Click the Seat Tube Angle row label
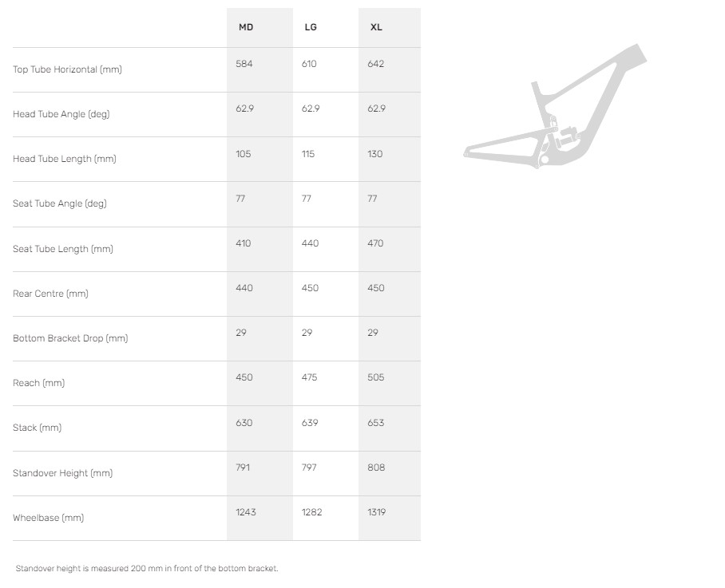This screenshot has width=725, height=588. pyautogui.click(x=60, y=203)
